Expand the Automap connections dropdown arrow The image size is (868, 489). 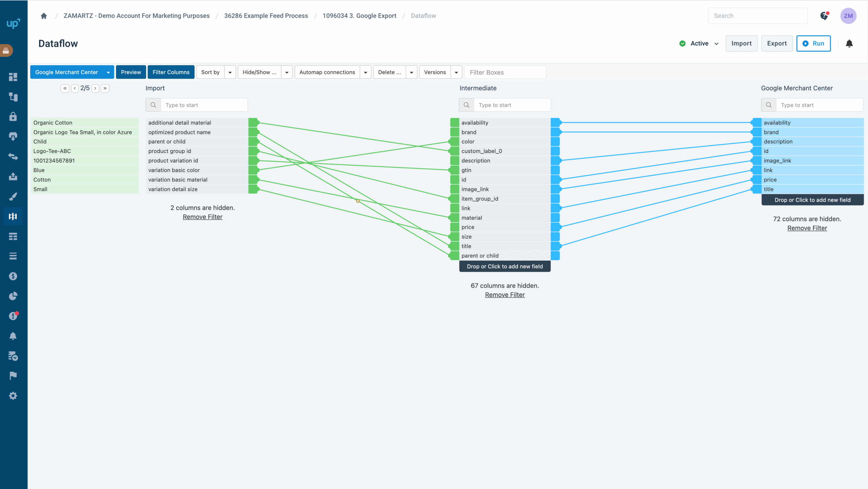pyautogui.click(x=366, y=72)
